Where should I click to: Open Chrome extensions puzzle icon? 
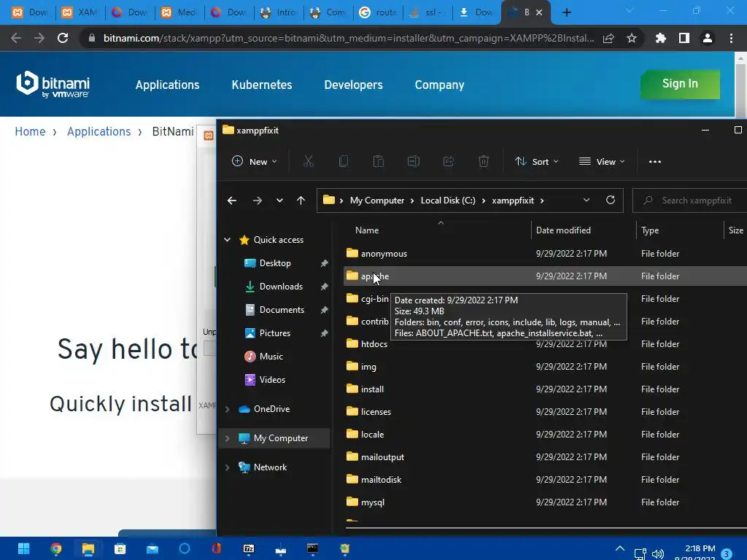pyautogui.click(x=660, y=38)
